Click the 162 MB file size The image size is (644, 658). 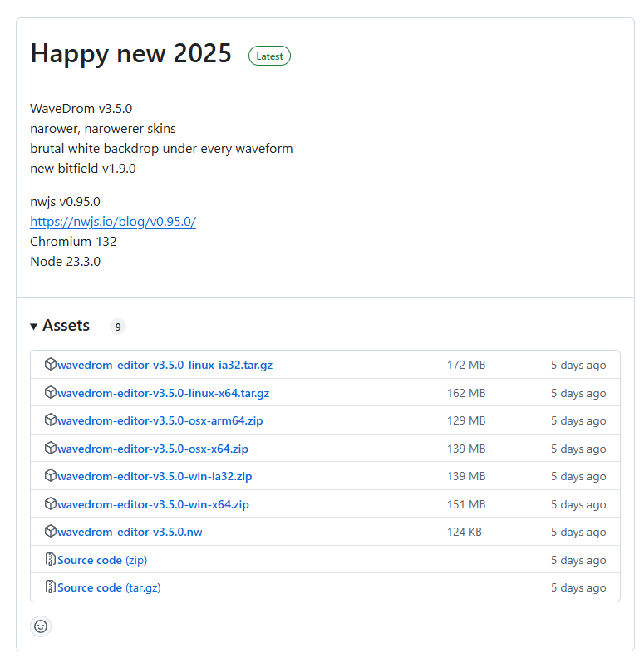click(x=466, y=393)
